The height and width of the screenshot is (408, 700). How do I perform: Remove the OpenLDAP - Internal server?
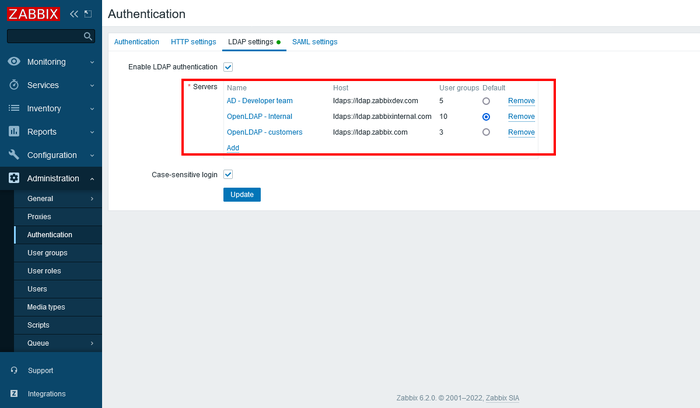pos(521,117)
